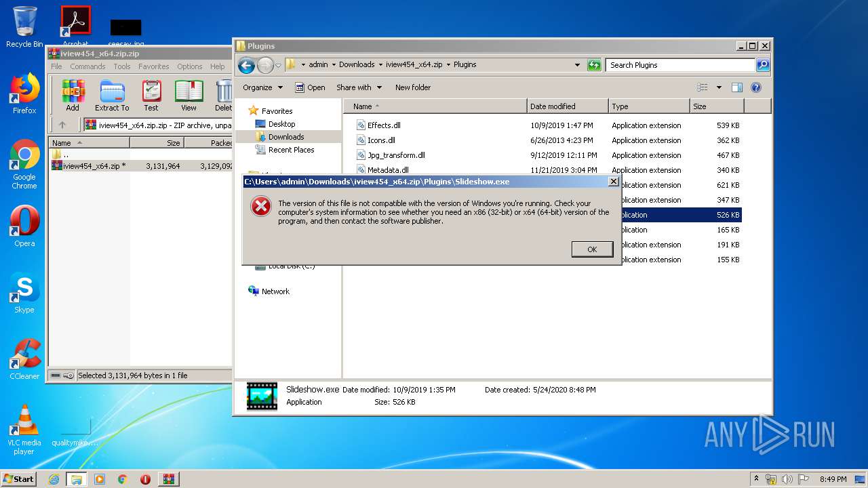Expand the view options dropdown arrow
The width and height of the screenshot is (868, 488).
pos(719,87)
